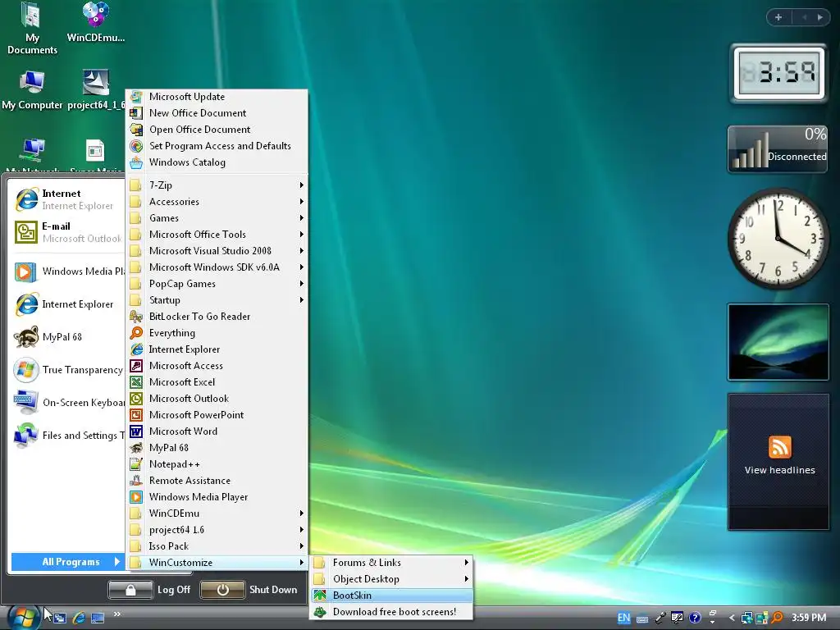The width and height of the screenshot is (840, 630).
Task: Open My Computer desktop icon
Action: [32, 90]
